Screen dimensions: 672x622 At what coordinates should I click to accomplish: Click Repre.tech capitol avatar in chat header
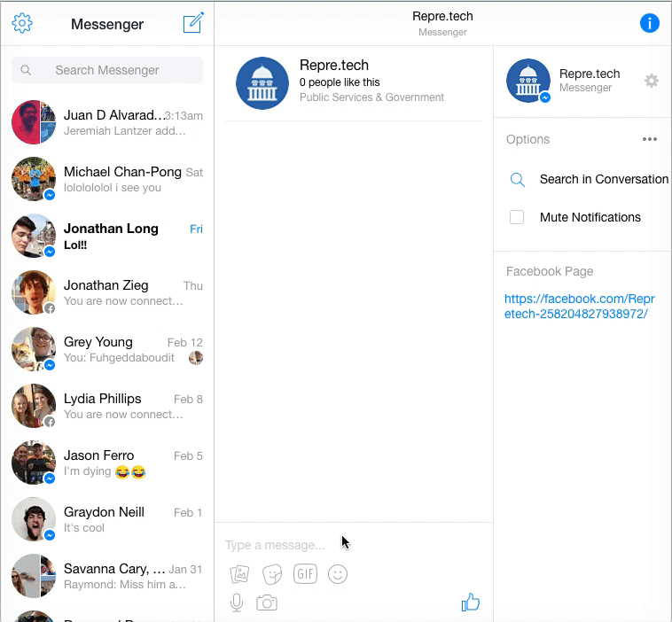262,83
